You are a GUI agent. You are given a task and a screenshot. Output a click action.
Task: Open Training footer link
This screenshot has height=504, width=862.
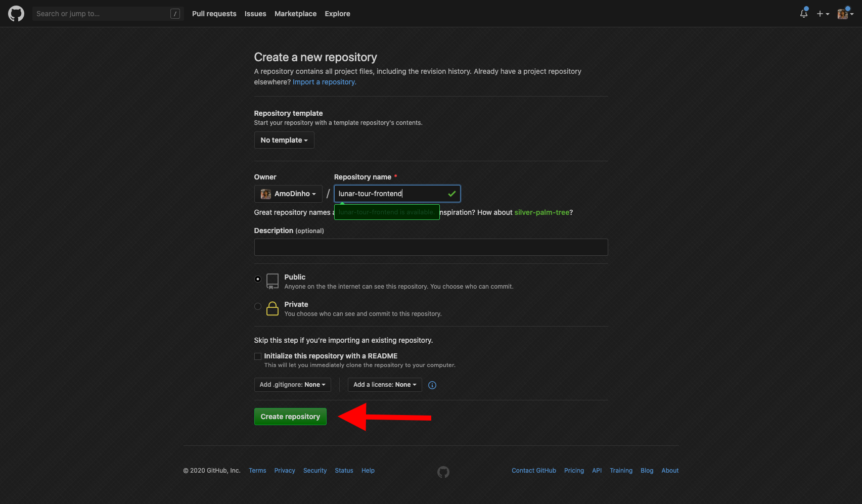(621, 471)
